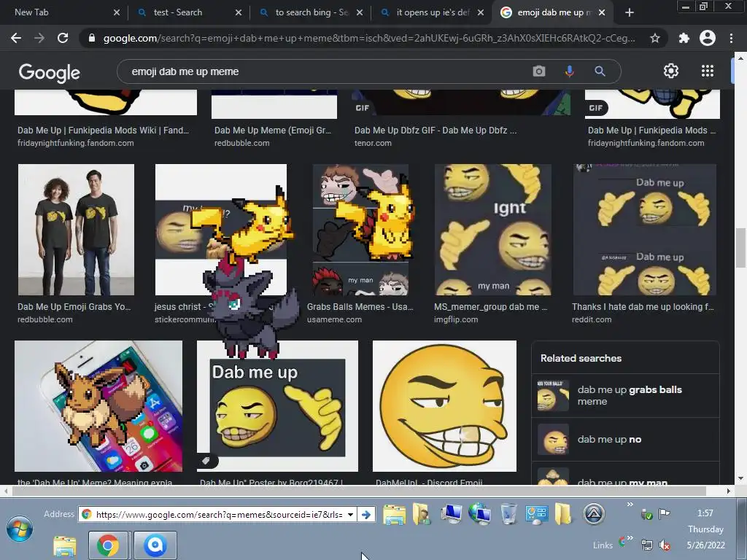This screenshot has height=560, width=747.
Task: Expand the taskbar Address bar dropdown
Action: [350, 514]
